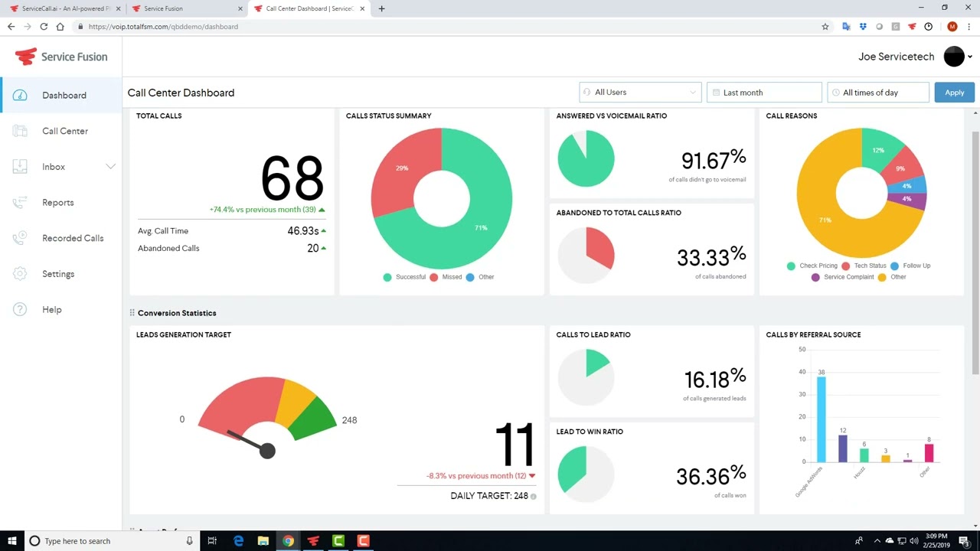Click the Avg. Call Time value 46.93s

pyautogui.click(x=303, y=231)
